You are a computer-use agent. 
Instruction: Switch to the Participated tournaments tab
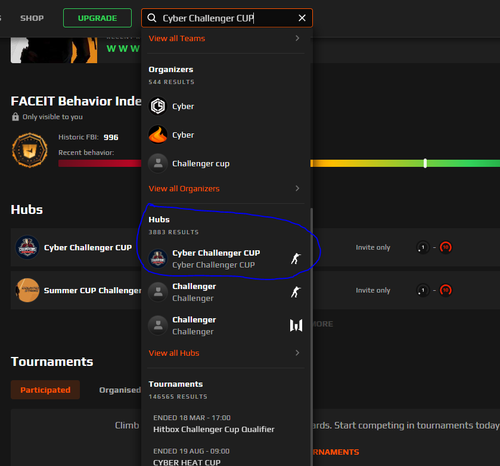point(45,390)
